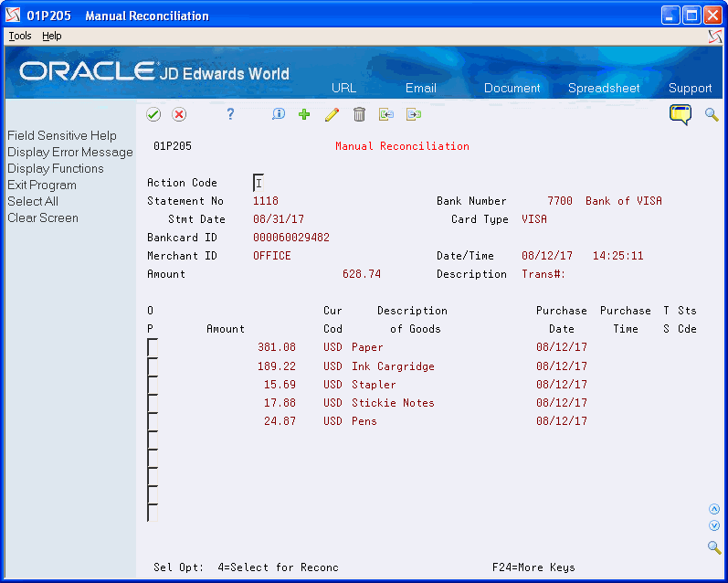This screenshot has width=728, height=583.
Task: Click the trash can delete icon
Action: click(359, 114)
